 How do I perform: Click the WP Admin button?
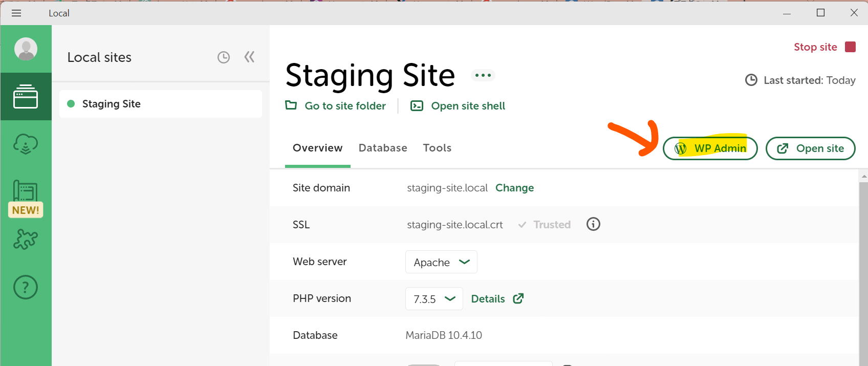[710, 148]
